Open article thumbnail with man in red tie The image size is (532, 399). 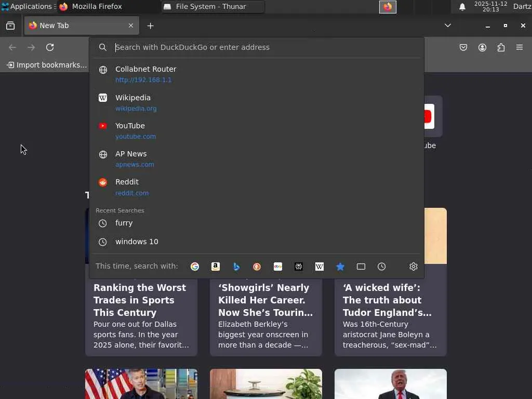click(x=391, y=384)
